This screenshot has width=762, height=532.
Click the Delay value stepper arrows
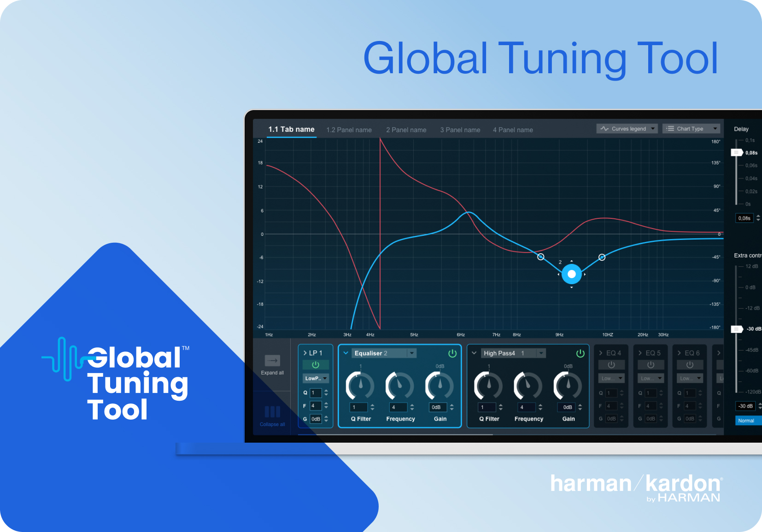[758, 218]
